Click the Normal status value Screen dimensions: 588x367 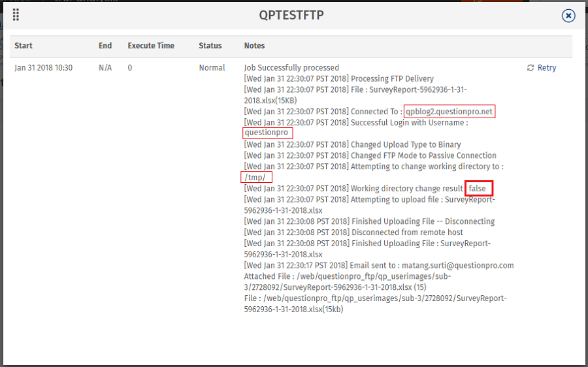(212, 68)
